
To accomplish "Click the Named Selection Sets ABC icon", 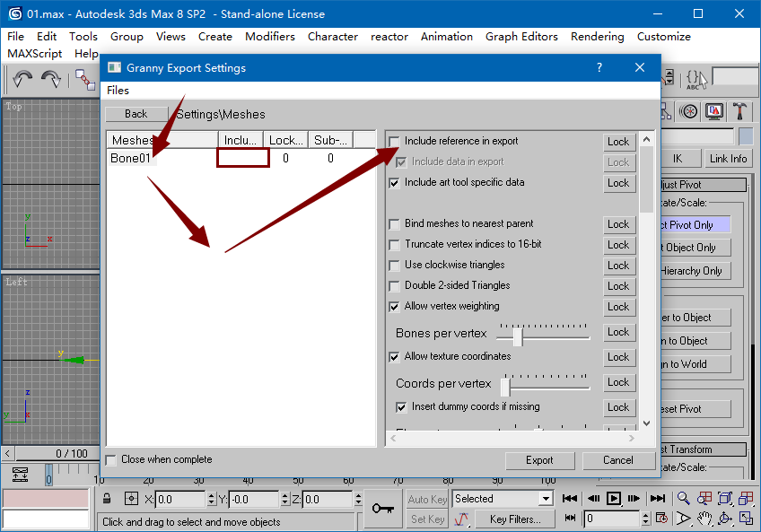I will click(696, 80).
